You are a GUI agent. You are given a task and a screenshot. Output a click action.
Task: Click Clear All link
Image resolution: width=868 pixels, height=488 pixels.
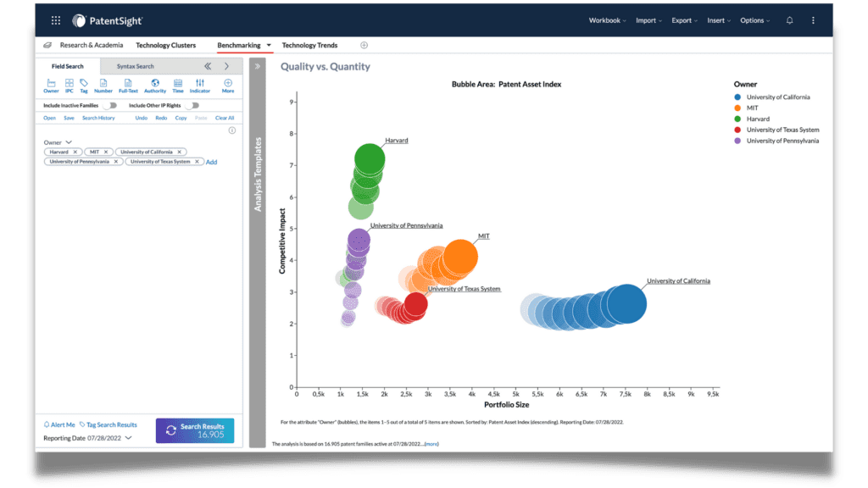tap(225, 118)
